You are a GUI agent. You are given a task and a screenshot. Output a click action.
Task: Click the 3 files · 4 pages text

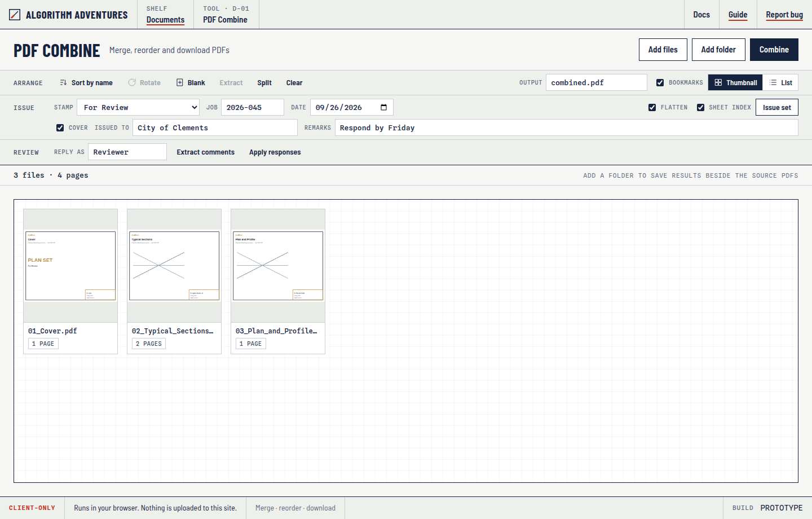tap(51, 175)
